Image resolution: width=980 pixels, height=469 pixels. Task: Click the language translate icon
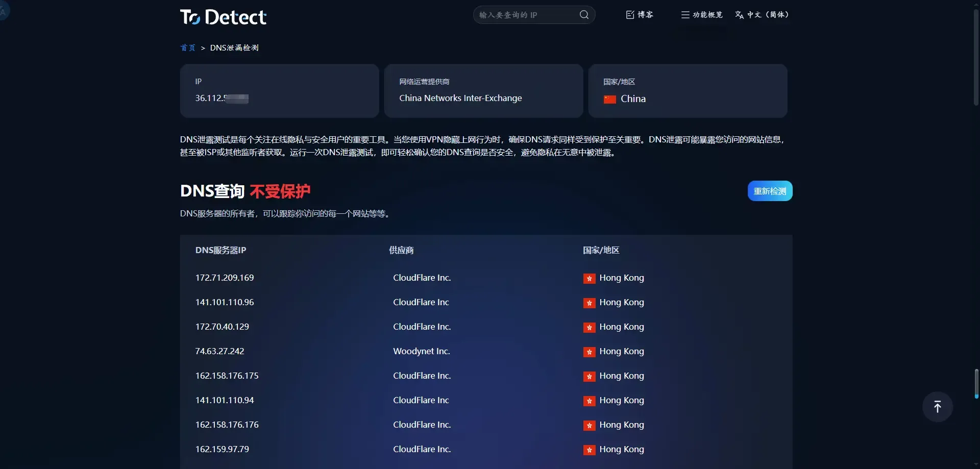(x=739, y=15)
